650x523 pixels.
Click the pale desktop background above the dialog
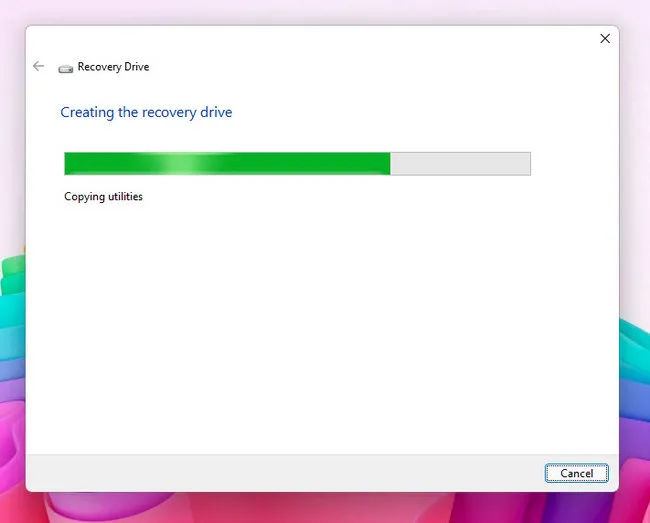320,12
